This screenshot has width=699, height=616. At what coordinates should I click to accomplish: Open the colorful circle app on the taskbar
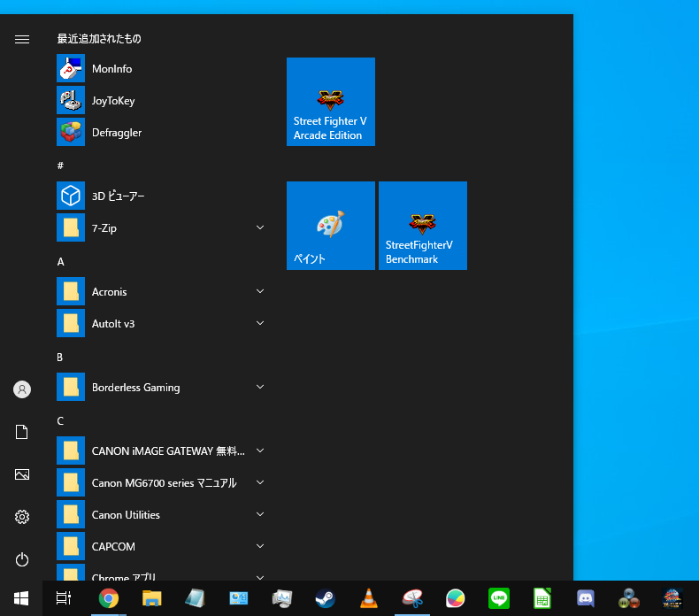[x=455, y=598]
